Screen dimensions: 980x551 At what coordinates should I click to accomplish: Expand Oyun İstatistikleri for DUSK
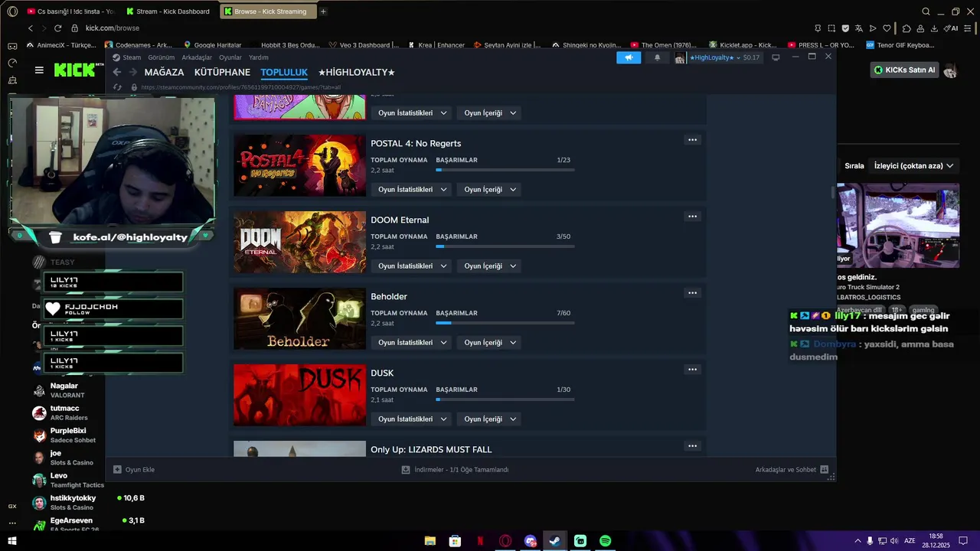click(x=413, y=419)
